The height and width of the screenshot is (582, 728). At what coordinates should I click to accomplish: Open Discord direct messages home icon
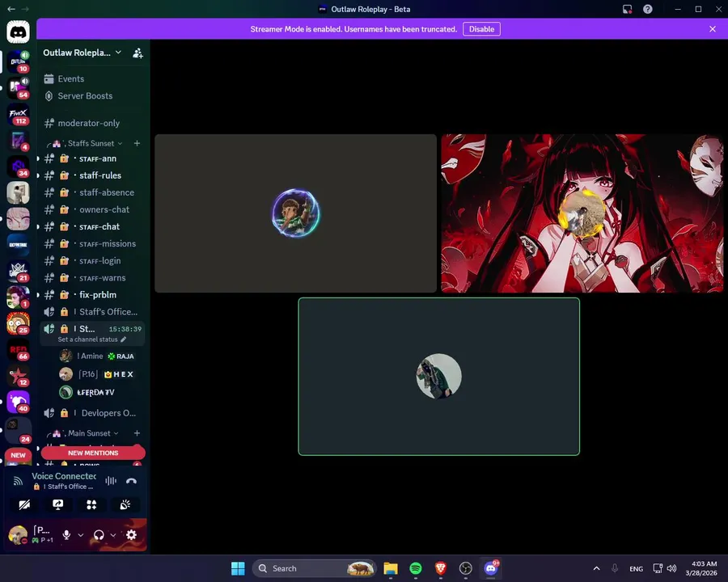[x=18, y=32]
